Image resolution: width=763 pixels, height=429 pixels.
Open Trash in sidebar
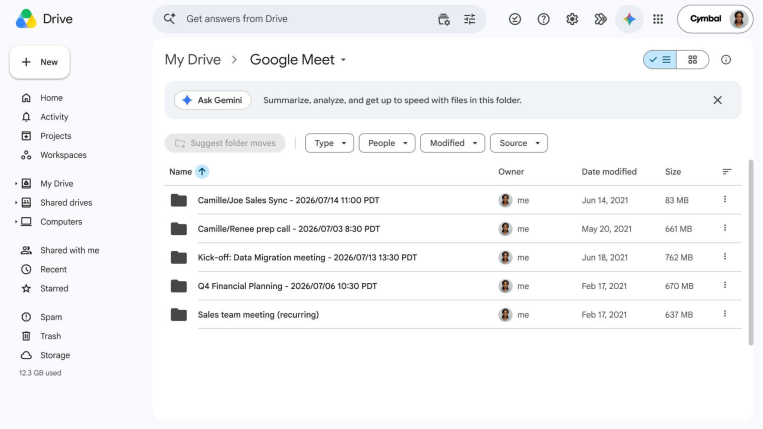[41, 336]
